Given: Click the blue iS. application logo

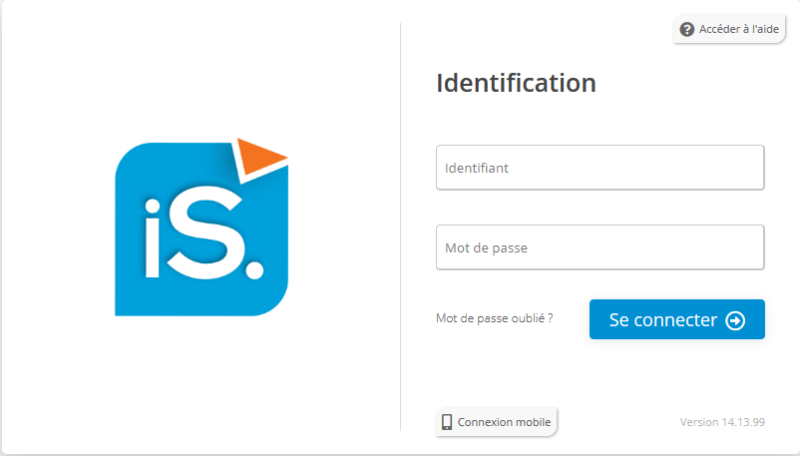Looking at the screenshot, I should [202, 227].
